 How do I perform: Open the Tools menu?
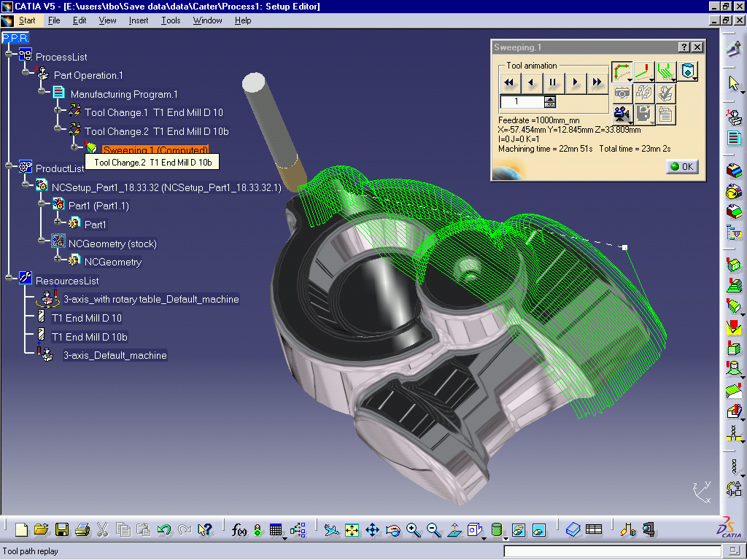(171, 20)
